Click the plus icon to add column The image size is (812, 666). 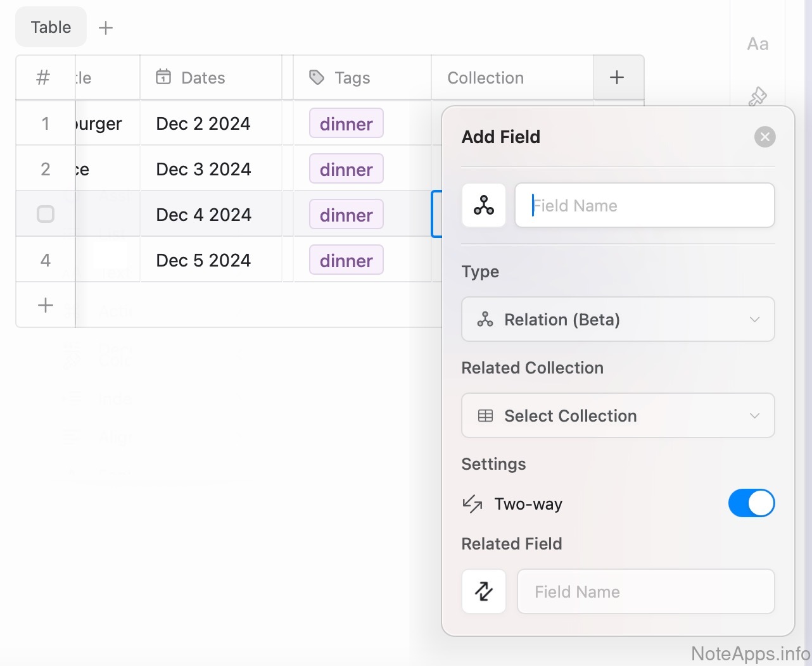(617, 77)
